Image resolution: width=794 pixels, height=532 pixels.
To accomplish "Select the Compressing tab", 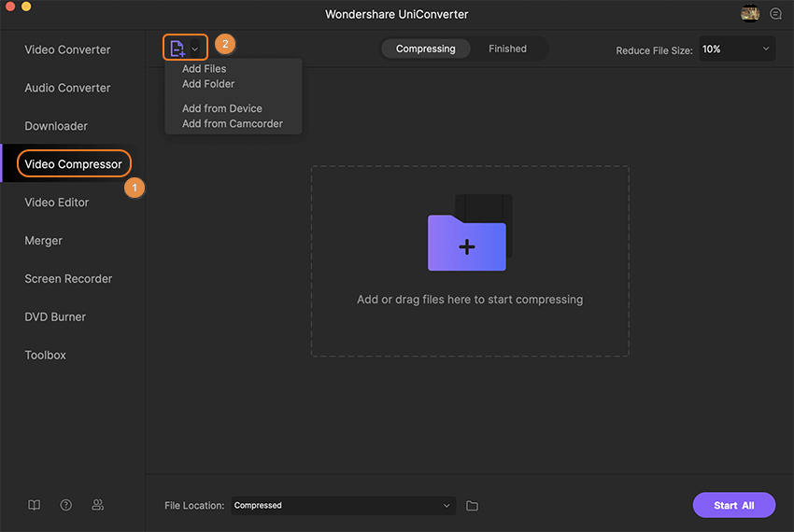I will (426, 49).
